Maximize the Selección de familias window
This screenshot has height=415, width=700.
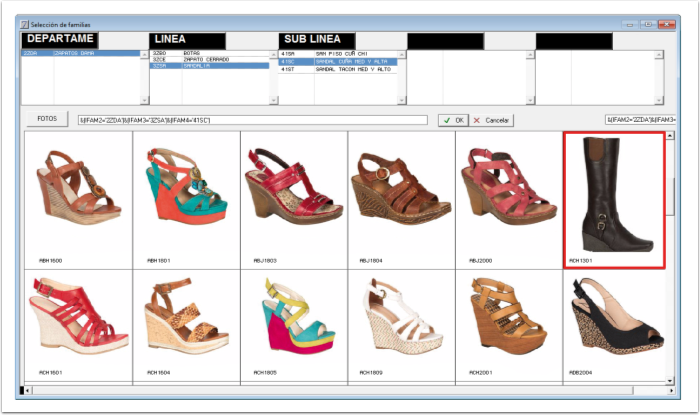coord(648,25)
